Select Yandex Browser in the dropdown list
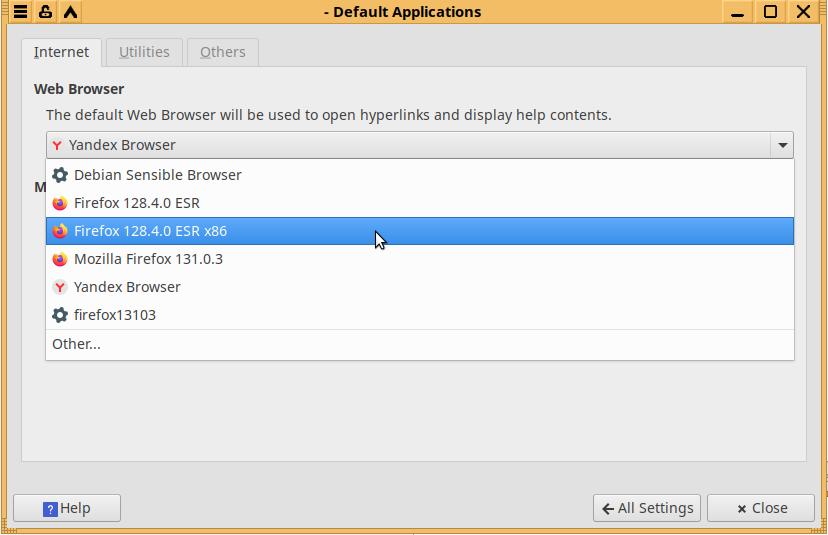This screenshot has height=535, width=828. point(127,287)
